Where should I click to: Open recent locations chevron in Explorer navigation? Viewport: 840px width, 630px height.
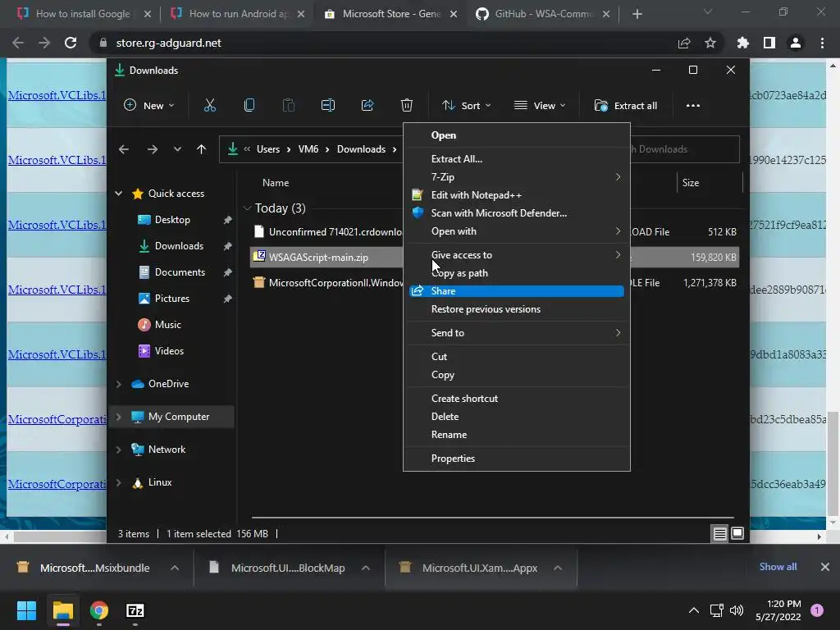point(177,149)
